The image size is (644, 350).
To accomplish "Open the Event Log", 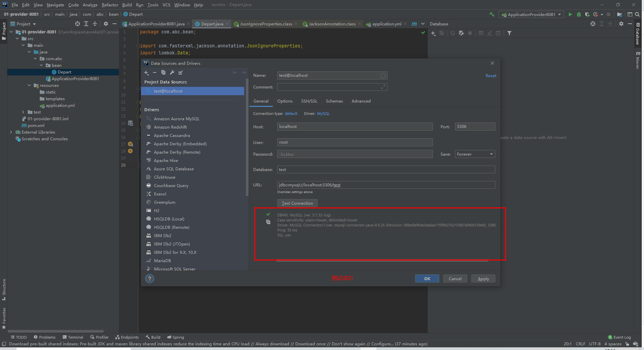I will coord(620,337).
